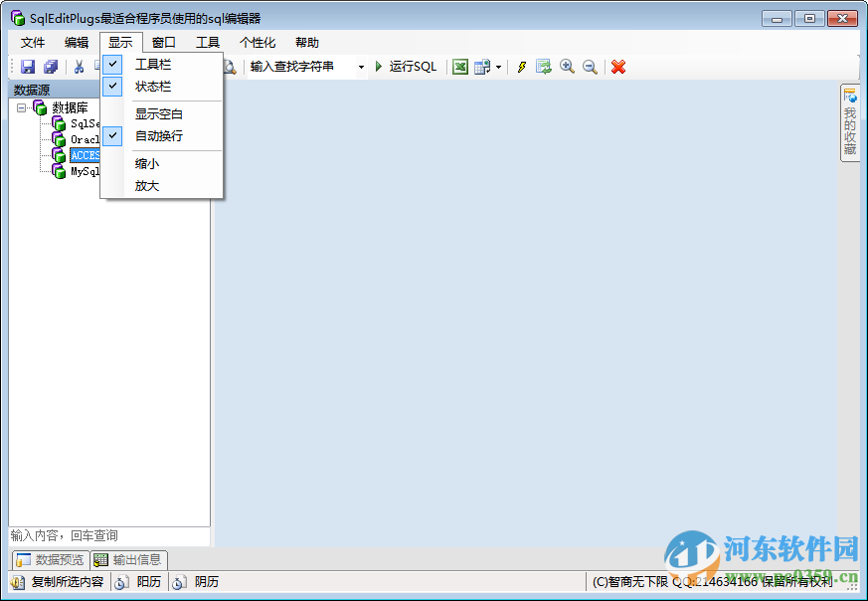868x601 pixels.
Task: Open the 文件 menu
Action: click(31, 42)
